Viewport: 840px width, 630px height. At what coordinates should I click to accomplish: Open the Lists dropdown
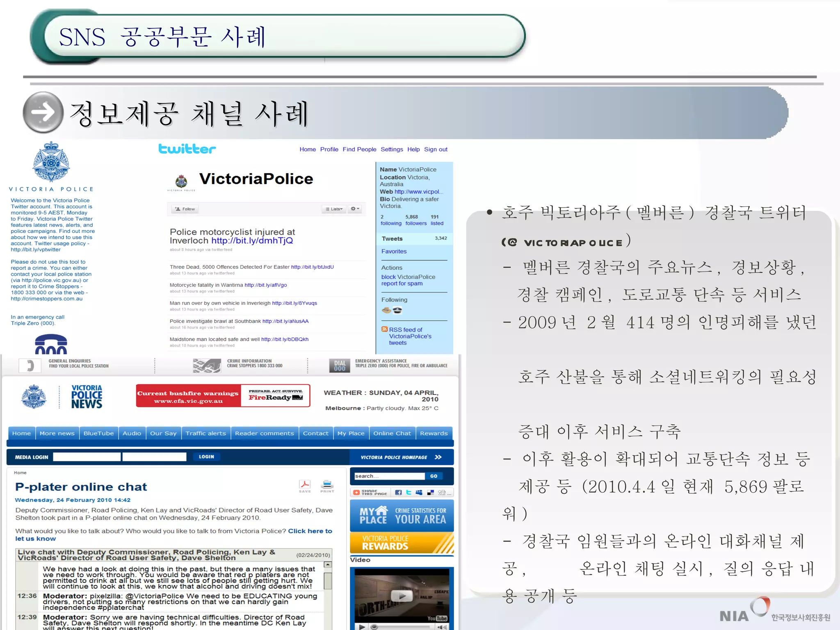pos(334,209)
